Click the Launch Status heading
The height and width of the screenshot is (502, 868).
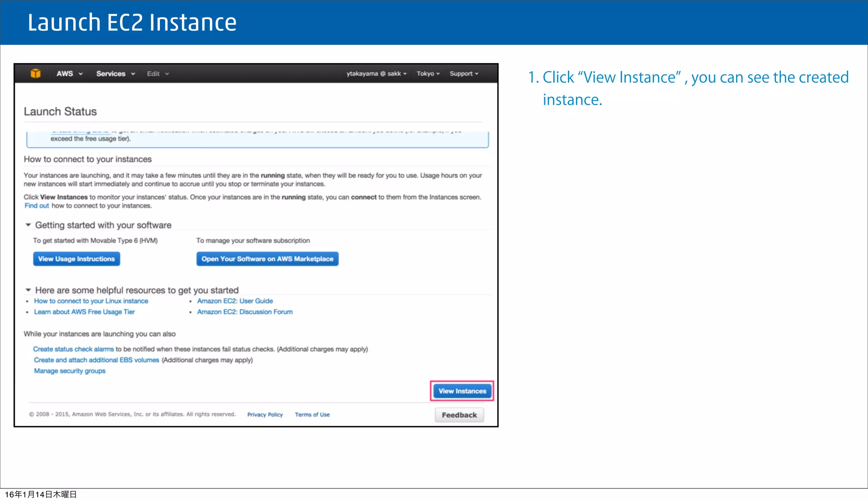click(x=60, y=112)
